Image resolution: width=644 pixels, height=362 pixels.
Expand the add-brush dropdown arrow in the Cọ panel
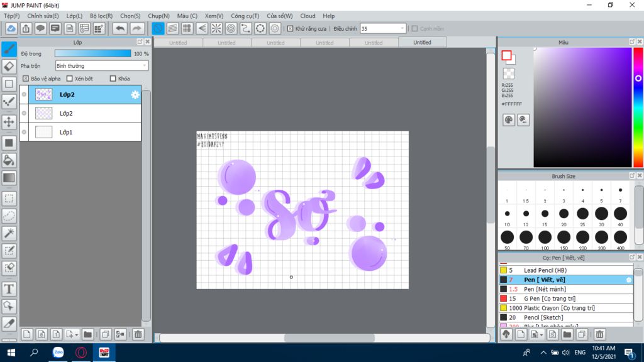(541, 335)
